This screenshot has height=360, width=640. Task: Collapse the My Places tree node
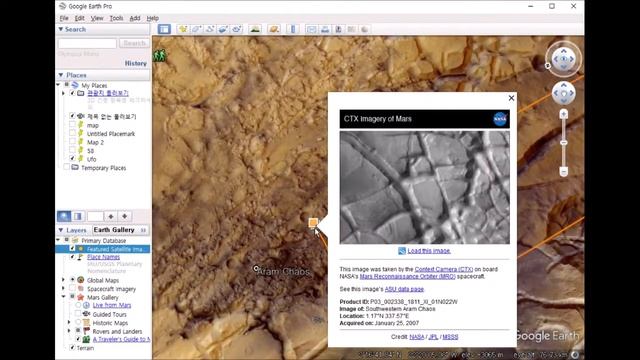coord(58,85)
